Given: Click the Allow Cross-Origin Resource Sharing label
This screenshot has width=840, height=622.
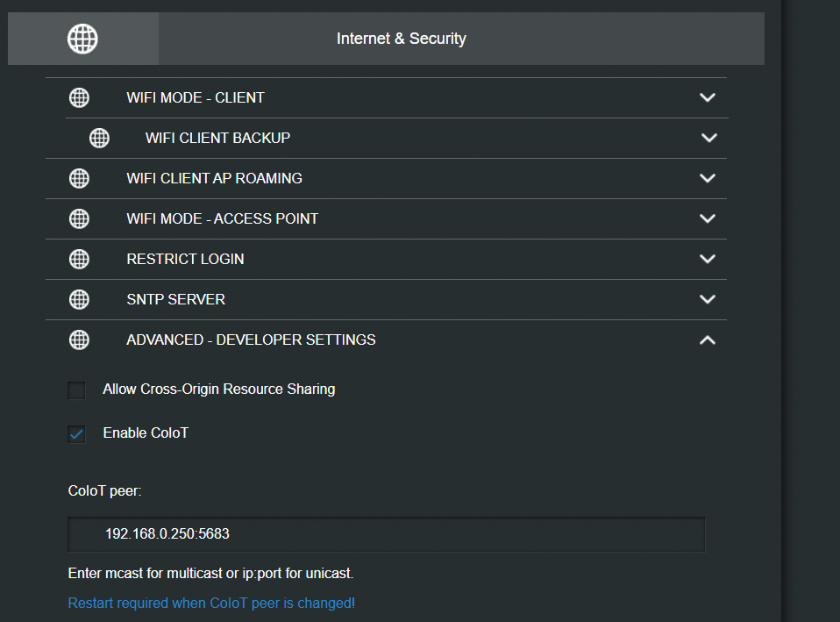Looking at the screenshot, I should click(218, 389).
